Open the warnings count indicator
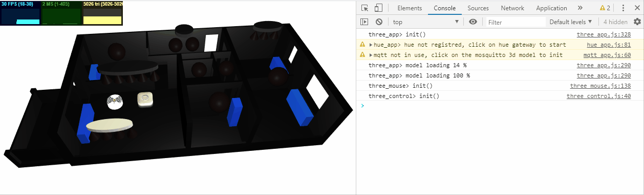The width and height of the screenshot is (644, 195). [605, 8]
